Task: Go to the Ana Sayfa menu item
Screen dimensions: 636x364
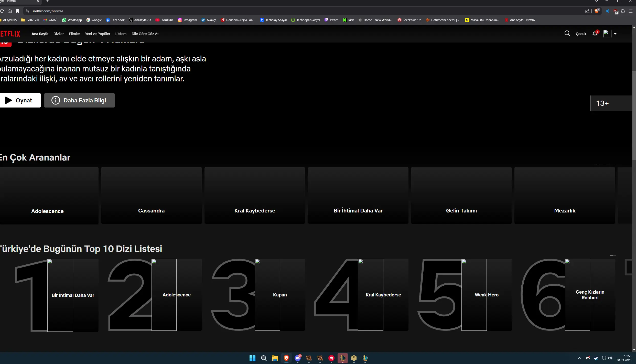Action: 40,34
